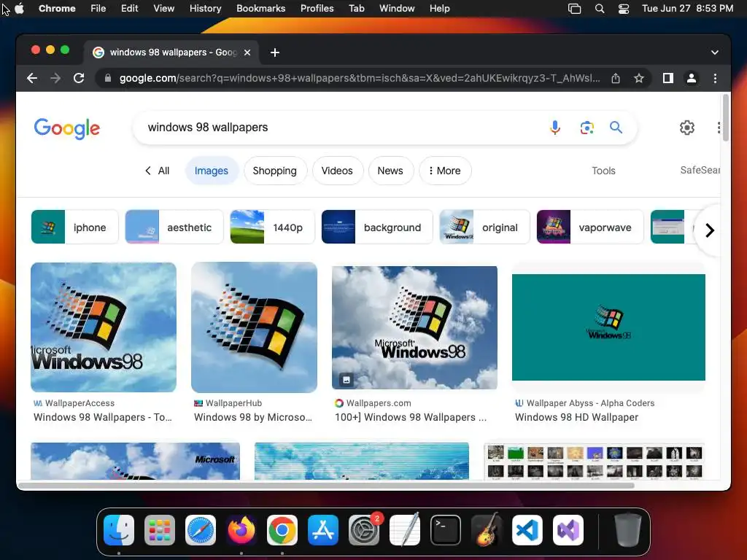Open a new tab with plus button

coord(275,52)
